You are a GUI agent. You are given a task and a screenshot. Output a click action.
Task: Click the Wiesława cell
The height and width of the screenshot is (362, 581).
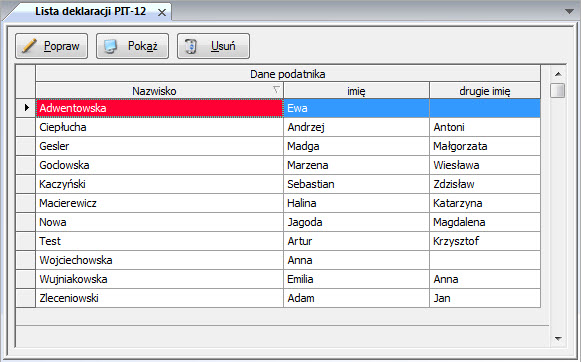[x=485, y=165]
